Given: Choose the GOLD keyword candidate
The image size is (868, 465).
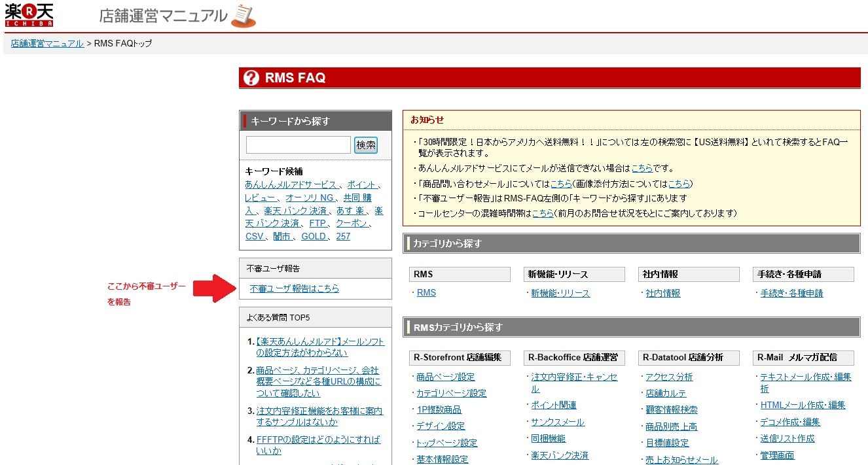Looking at the screenshot, I should coord(314,236).
